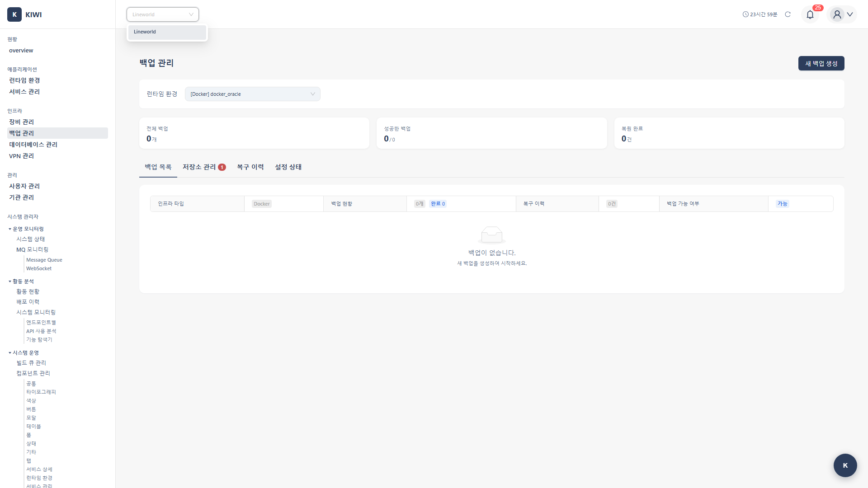868x488 pixels.
Task: Click the 전체 백업 summary card
Action: click(x=254, y=133)
